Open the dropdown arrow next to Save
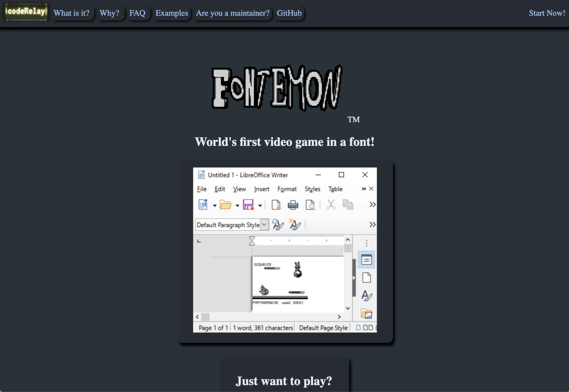This screenshot has width=569, height=392. click(260, 205)
